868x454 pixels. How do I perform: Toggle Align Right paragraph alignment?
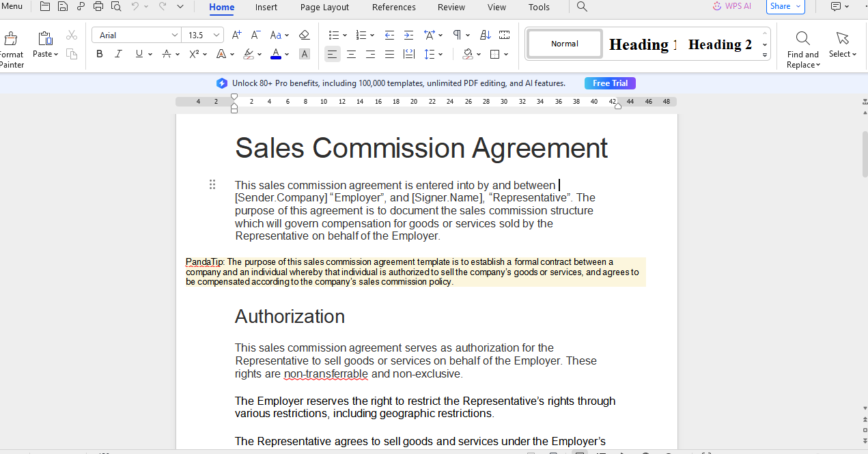[x=370, y=54]
